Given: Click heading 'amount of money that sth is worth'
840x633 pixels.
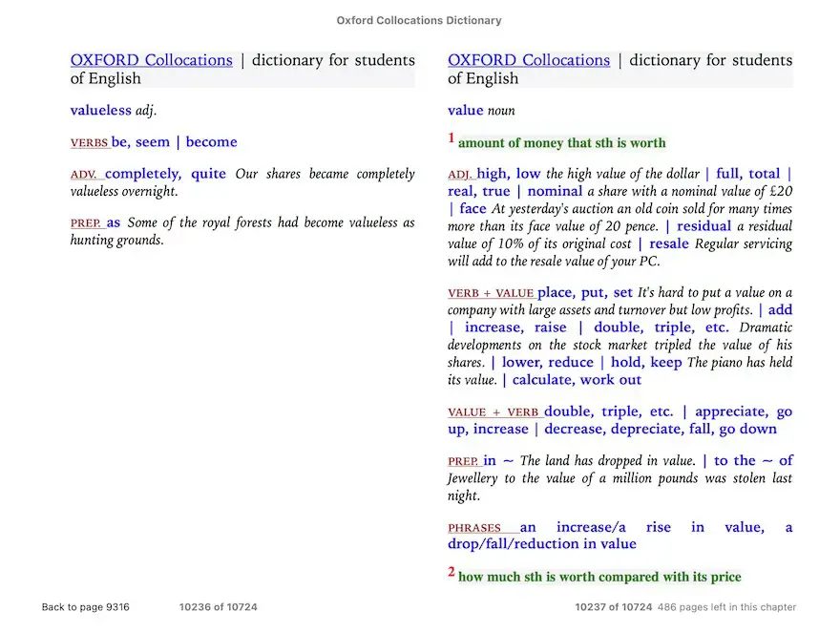Looking at the screenshot, I should pos(561,143).
